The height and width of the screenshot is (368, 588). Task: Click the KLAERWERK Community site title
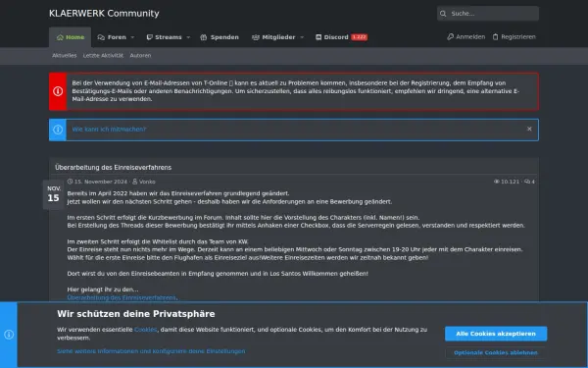click(x=104, y=14)
